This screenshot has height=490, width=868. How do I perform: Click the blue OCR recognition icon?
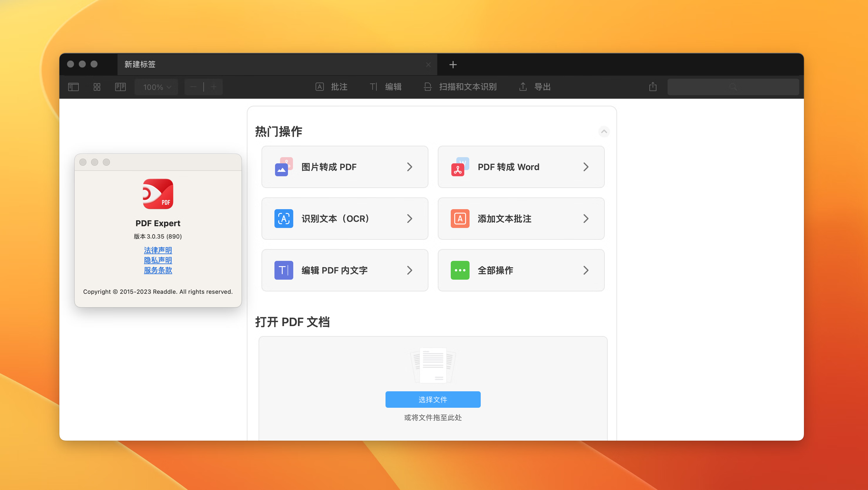click(x=283, y=219)
